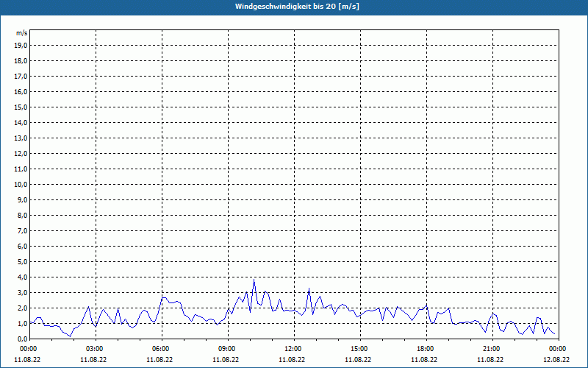Click the "11.08.22" date under 18:00
Screen dimensions: 588x368
pos(424,359)
